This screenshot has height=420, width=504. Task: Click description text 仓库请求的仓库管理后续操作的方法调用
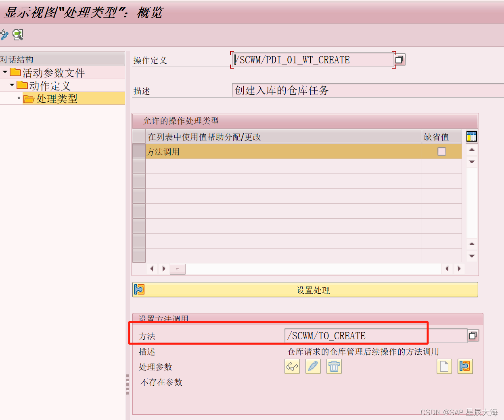pos(363,351)
